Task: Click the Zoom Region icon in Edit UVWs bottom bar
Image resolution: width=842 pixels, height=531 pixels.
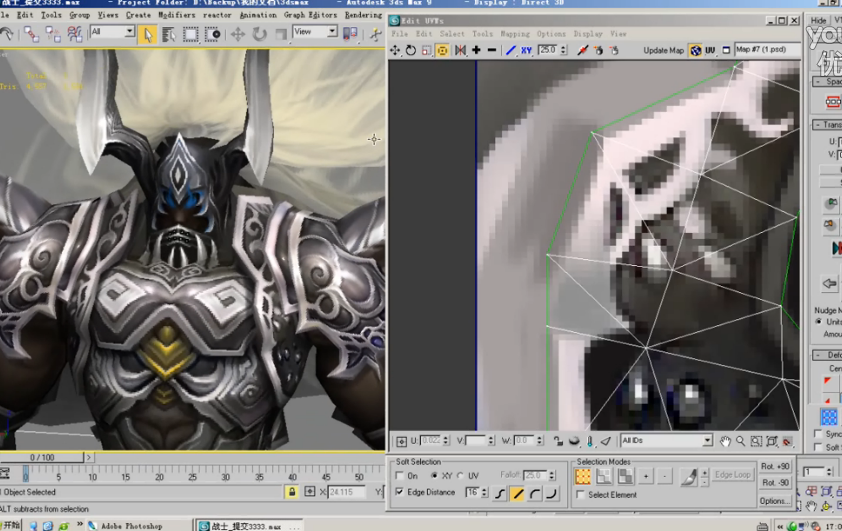Action: (756, 441)
